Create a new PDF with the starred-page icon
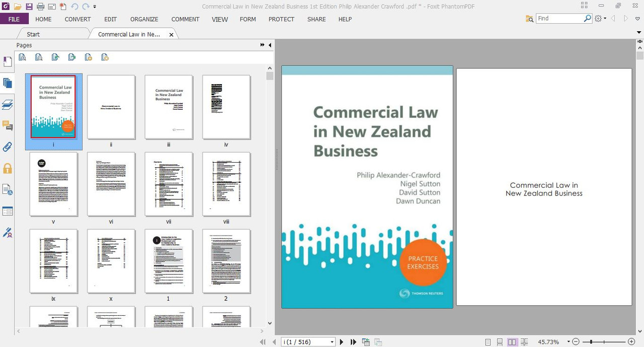Image resolution: width=644 pixels, height=347 pixels. pos(62,7)
